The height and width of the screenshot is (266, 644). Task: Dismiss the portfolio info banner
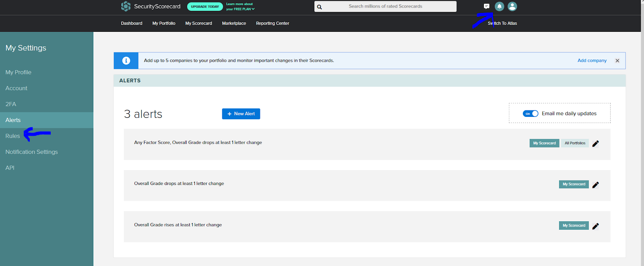pyautogui.click(x=617, y=61)
